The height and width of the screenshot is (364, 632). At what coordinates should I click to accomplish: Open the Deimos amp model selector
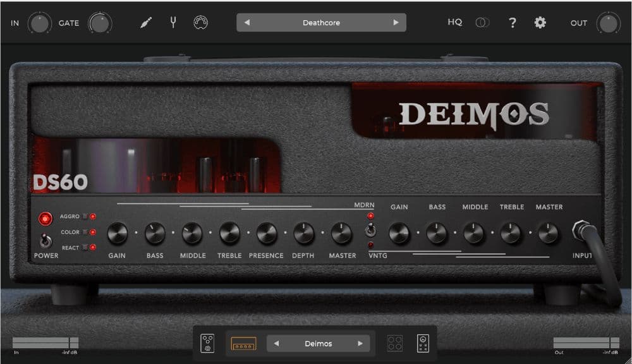coord(318,344)
